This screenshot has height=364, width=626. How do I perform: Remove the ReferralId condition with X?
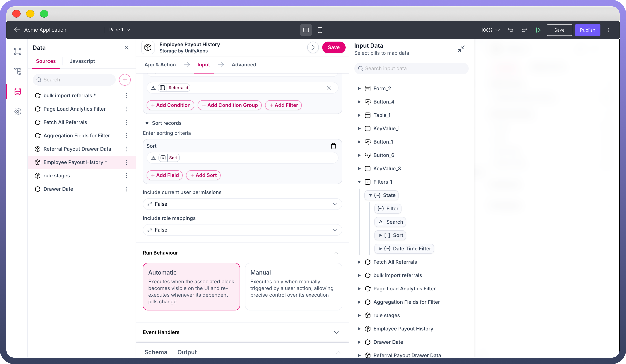click(329, 88)
